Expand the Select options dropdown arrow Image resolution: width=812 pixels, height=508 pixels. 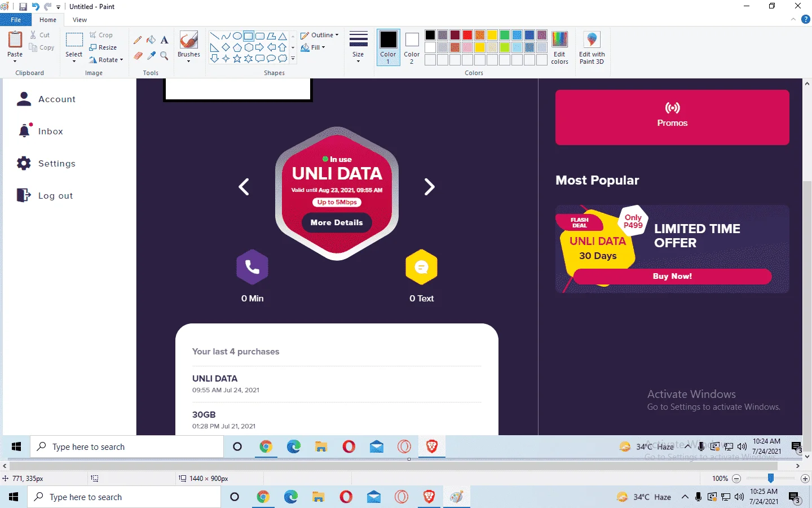click(74, 61)
